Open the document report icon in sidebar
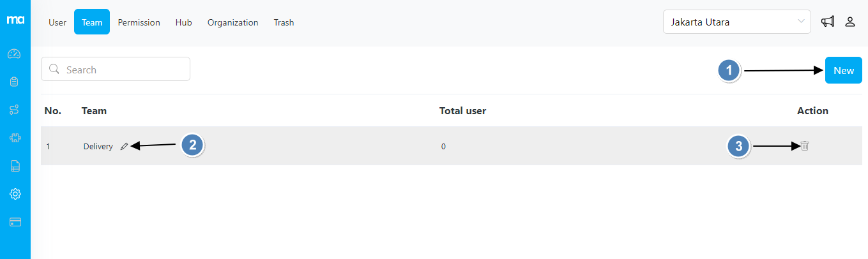This screenshot has width=868, height=259. click(15, 166)
